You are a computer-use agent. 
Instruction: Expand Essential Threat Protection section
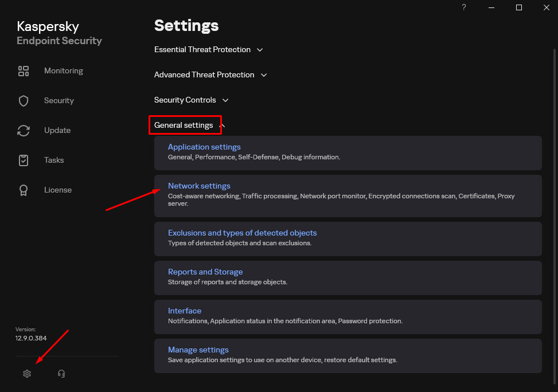pos(208,50)
